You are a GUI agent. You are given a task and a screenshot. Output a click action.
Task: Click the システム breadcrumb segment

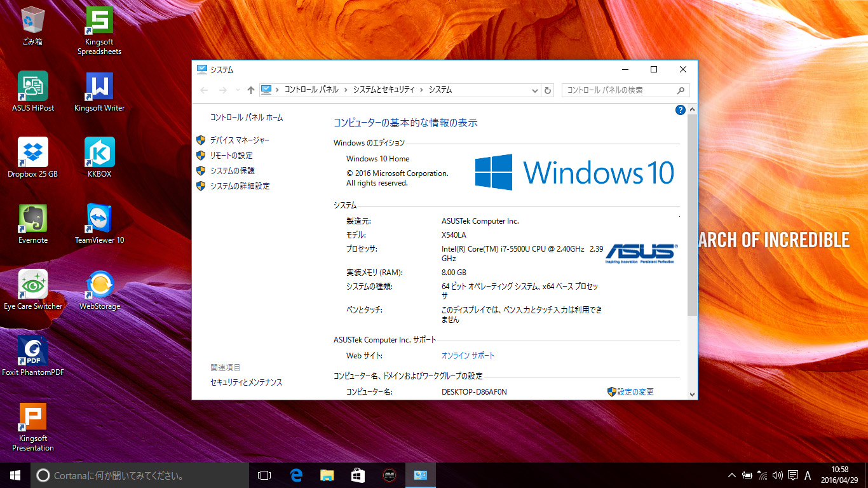click(x=440, y=90)
